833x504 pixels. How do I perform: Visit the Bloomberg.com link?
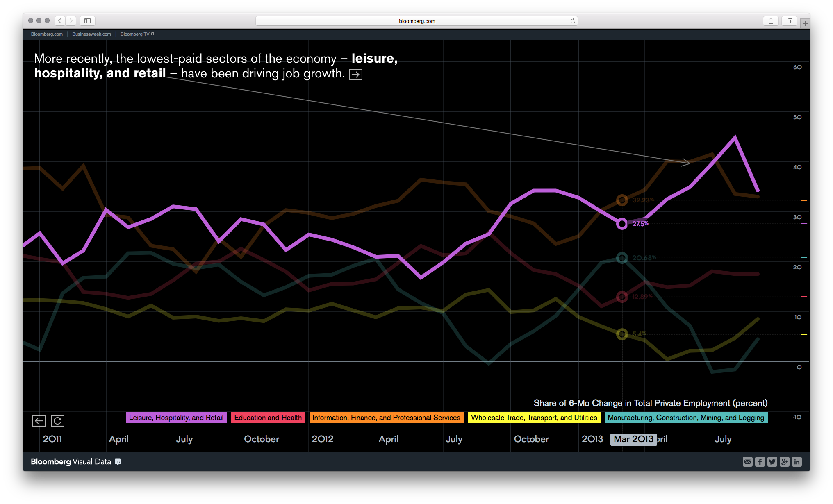click(46, 34)
